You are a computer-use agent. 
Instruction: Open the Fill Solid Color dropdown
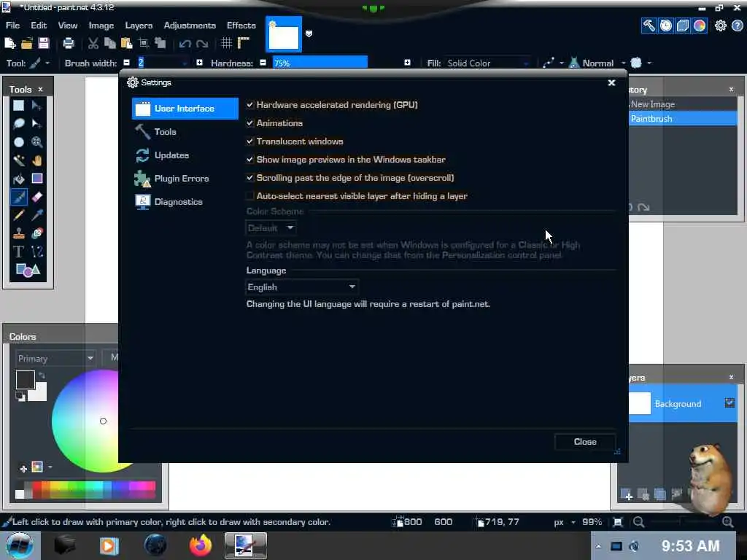[488, 63]
